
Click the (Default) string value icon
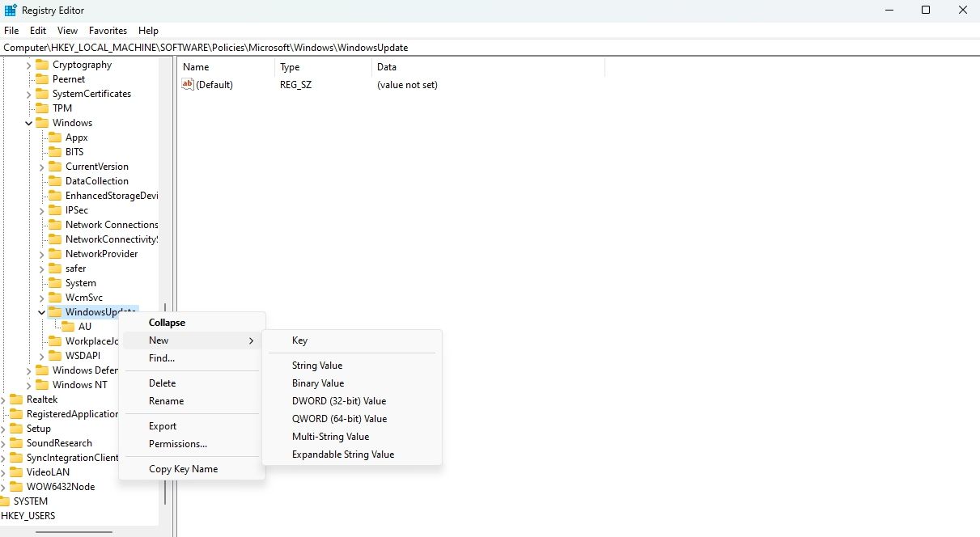[x=188, y=85]
